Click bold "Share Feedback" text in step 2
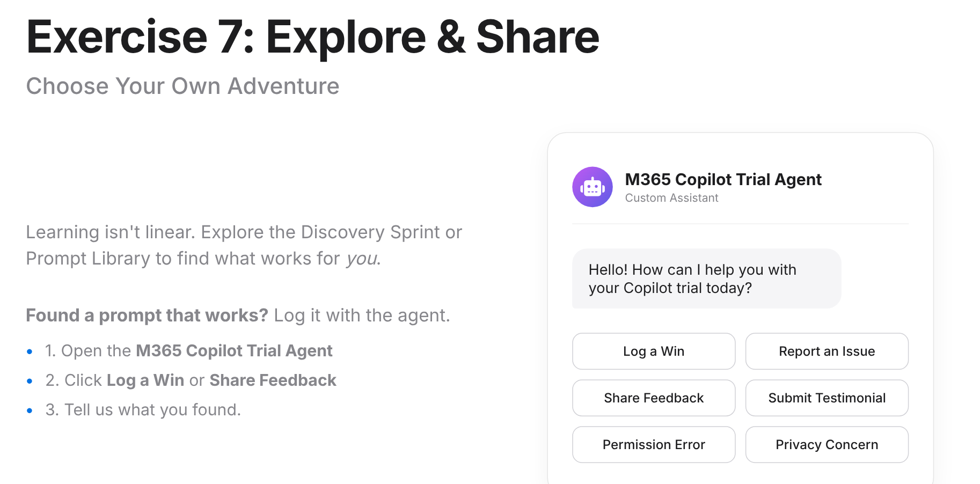This screenshot has height=484, width=980. [273, 380]
